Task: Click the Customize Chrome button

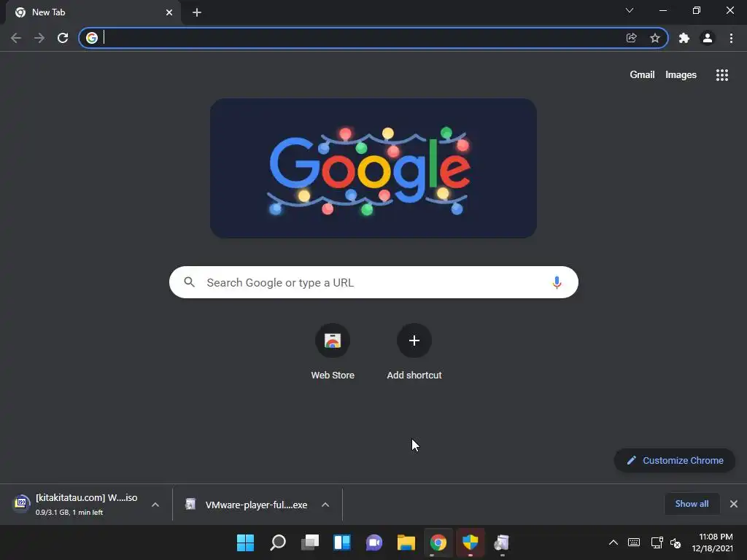Action: [675, 461]
